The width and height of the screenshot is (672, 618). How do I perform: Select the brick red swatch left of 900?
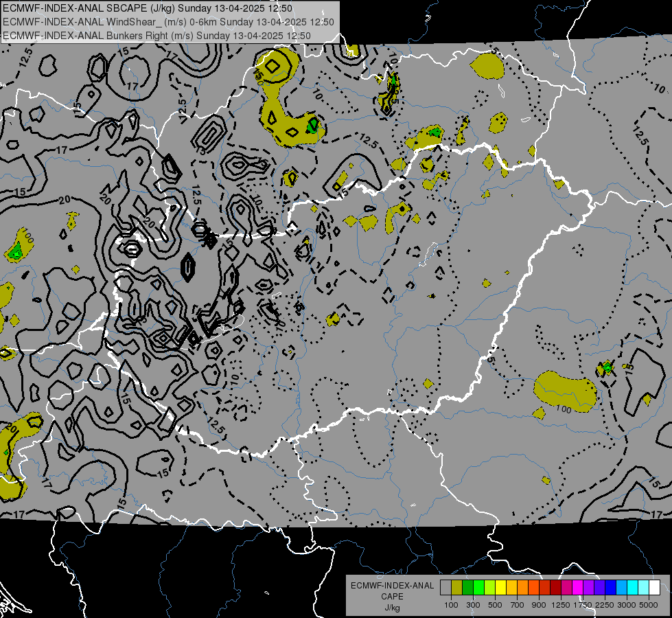pyautogui.click(x=545, y=587)
